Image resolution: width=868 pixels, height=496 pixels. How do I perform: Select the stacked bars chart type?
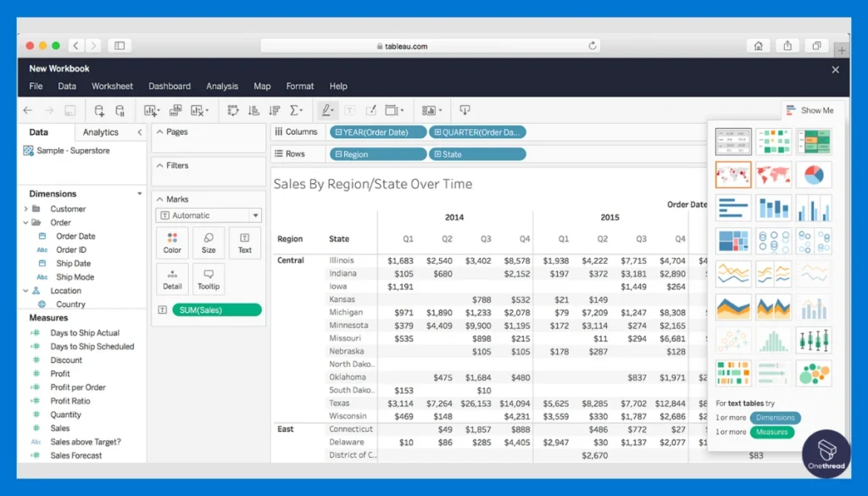773,208
